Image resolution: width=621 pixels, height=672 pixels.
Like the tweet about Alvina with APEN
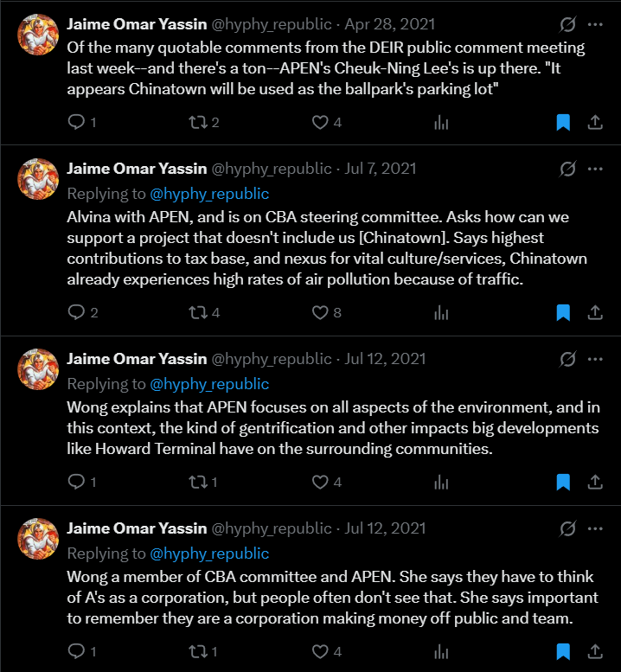pos(321,312)
